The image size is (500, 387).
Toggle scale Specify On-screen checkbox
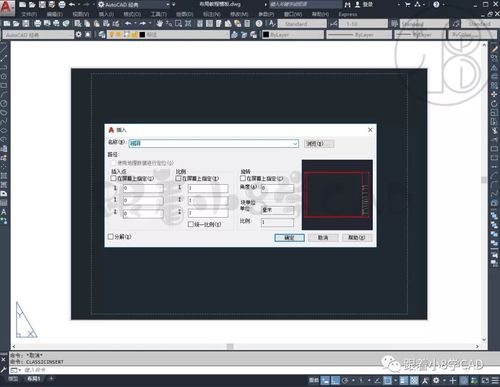178,178
